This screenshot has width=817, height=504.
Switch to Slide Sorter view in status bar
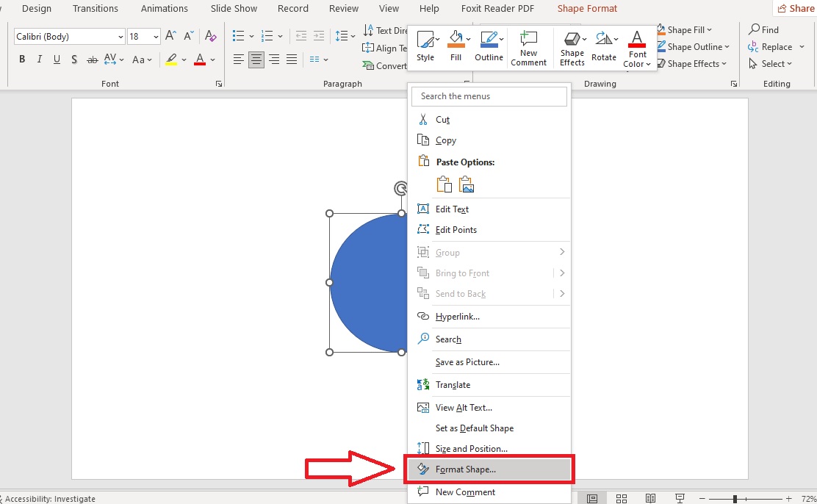pyautogui.click(x=621, y=497)
